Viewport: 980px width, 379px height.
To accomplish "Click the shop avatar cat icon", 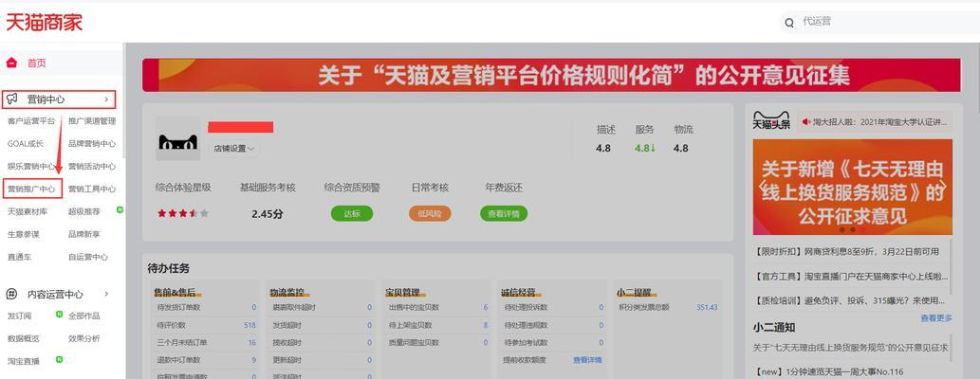I will click(x=177, y=139).
